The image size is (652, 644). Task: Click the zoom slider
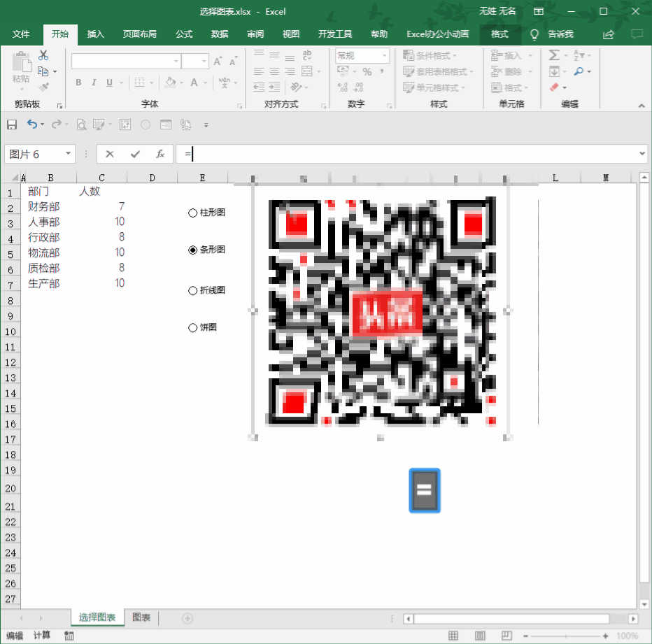coord(565,636)
